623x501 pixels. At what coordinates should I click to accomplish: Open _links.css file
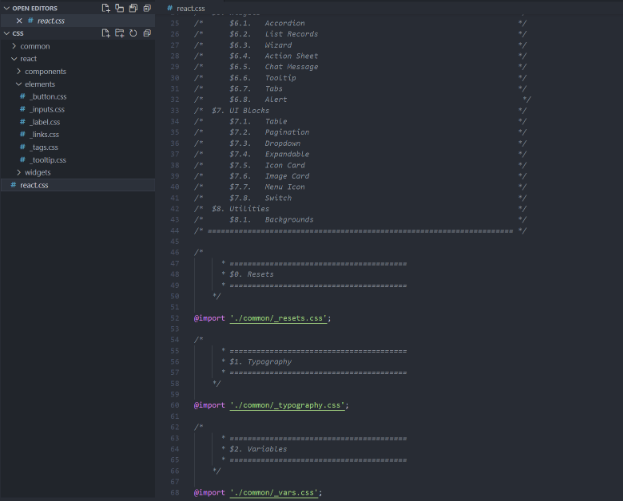pos(44,135)
